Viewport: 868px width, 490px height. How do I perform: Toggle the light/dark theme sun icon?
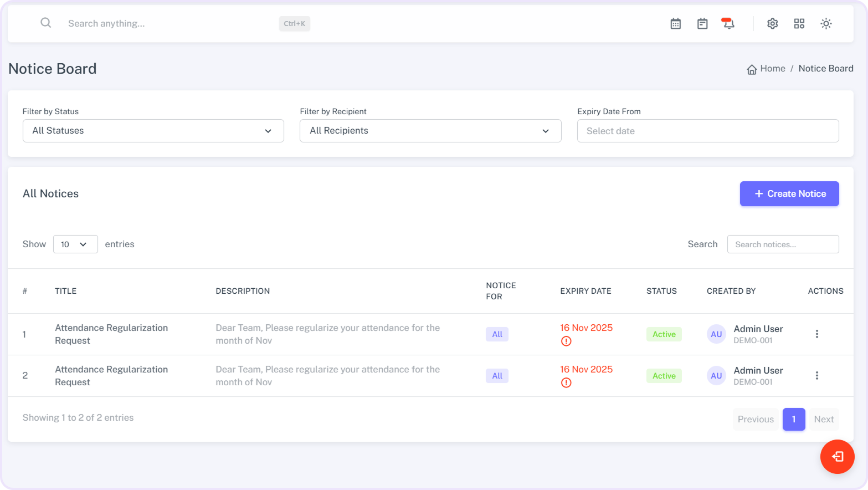point(826,23)
